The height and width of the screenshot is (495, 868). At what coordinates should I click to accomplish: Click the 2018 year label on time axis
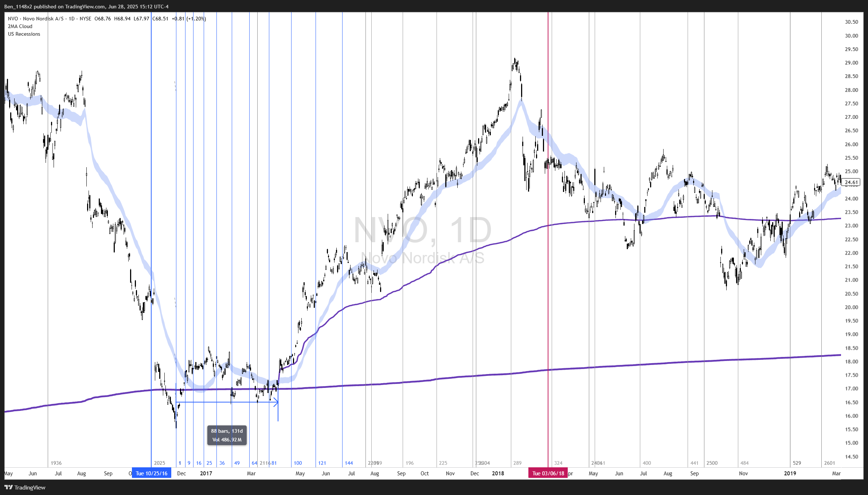pos(498,473)
